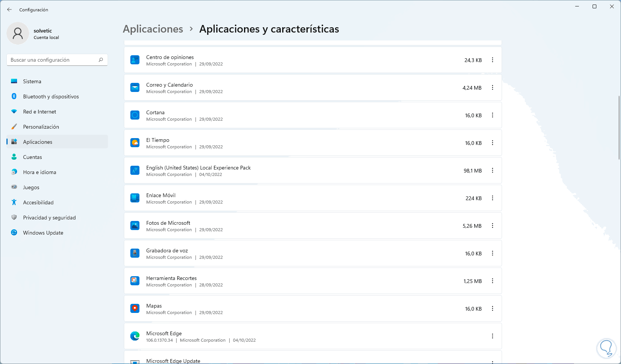Open the Accesibilidad settings section
The image size is (621, 364).
[38, 202]
